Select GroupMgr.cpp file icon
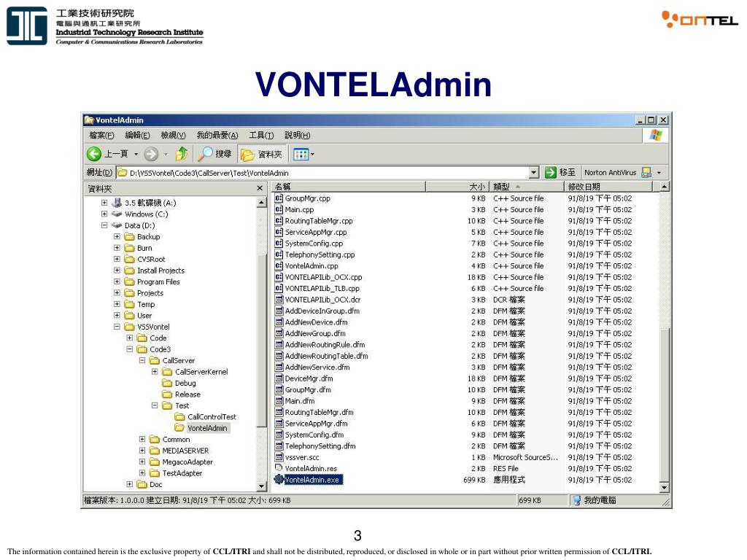The width and height of the screenshot is (747, 560). (279, 198)
